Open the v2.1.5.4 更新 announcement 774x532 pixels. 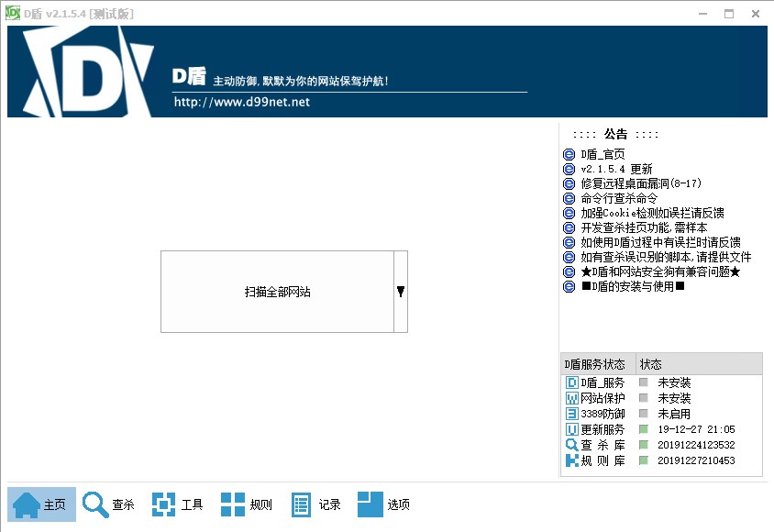tap(616, 170)
